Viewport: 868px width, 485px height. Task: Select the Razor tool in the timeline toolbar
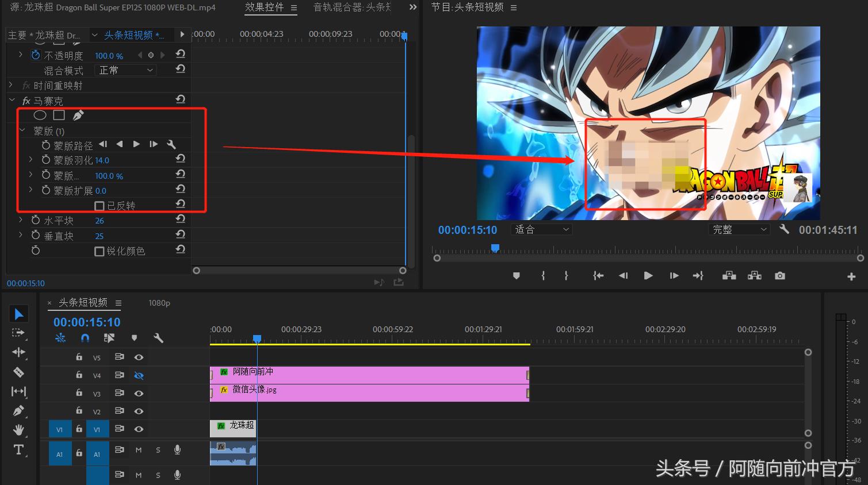coord(19,372)
